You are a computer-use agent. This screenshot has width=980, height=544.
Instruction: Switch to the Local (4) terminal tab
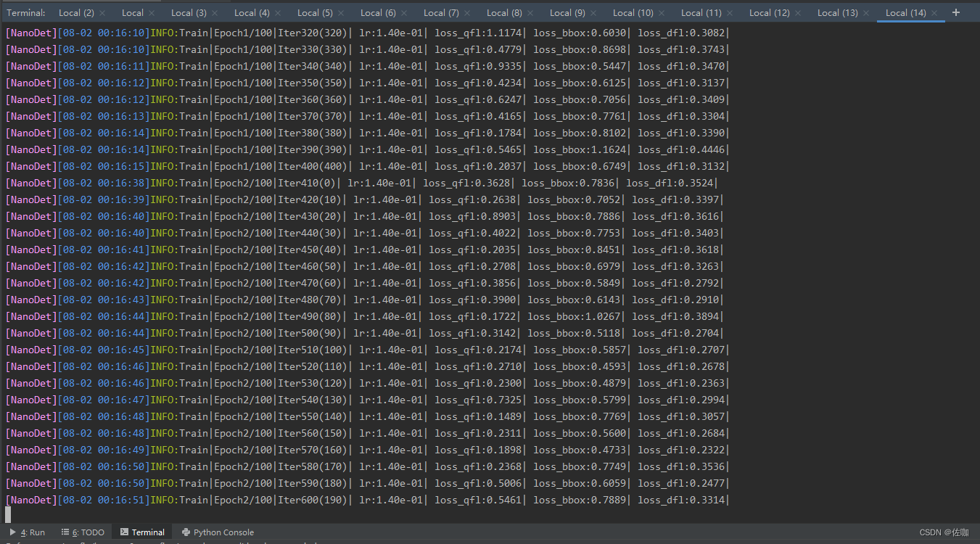coord(252,13)
